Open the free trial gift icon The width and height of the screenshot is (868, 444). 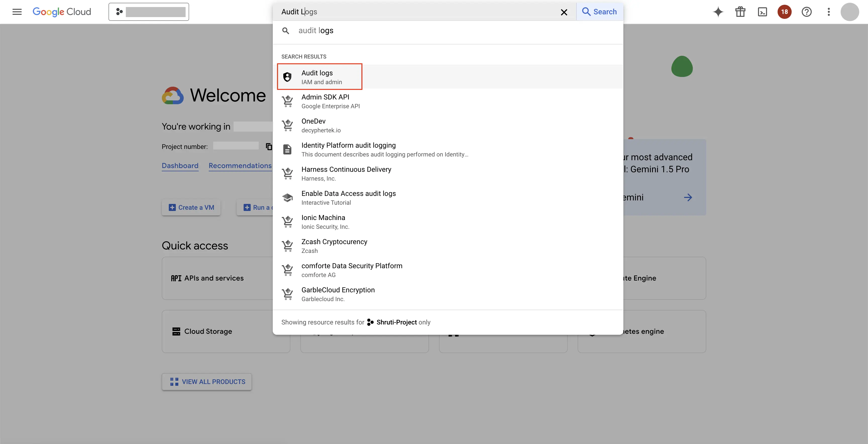pos(740,12)
